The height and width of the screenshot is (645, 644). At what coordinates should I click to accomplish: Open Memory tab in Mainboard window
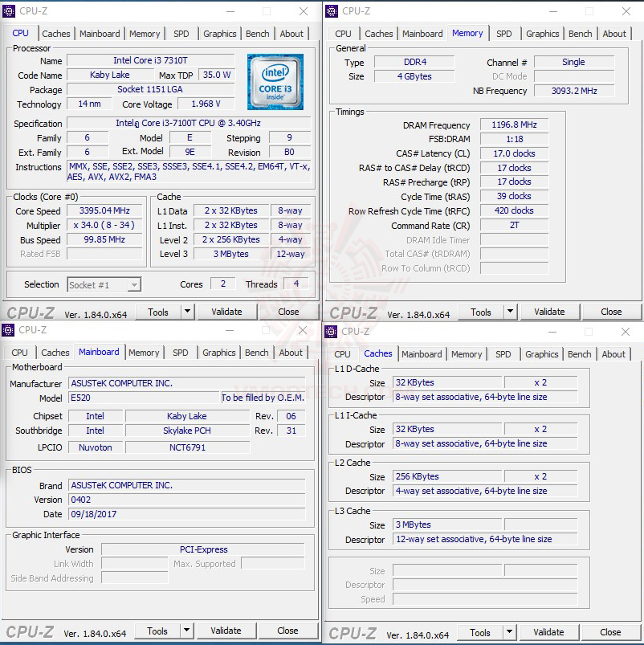point(144,353)
